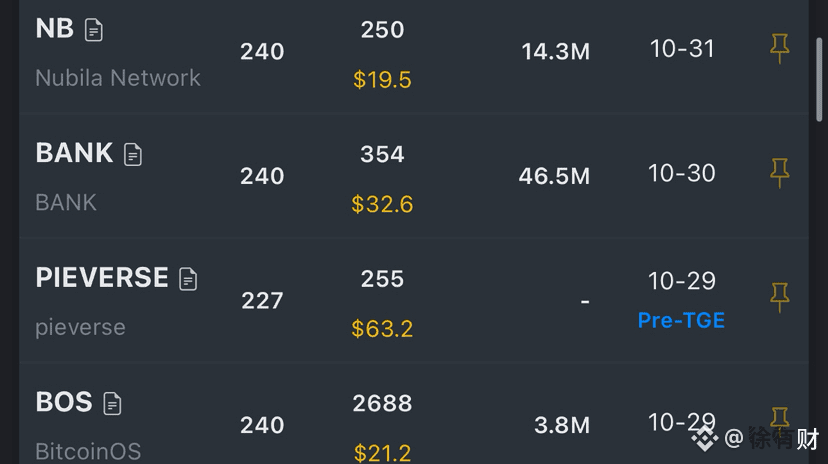Pin the NB Nubila Network row

779,49
